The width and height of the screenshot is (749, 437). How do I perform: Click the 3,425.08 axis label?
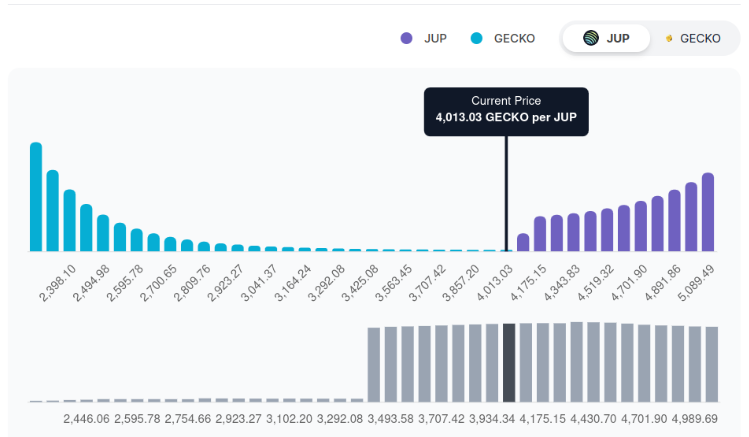[360, 283]
